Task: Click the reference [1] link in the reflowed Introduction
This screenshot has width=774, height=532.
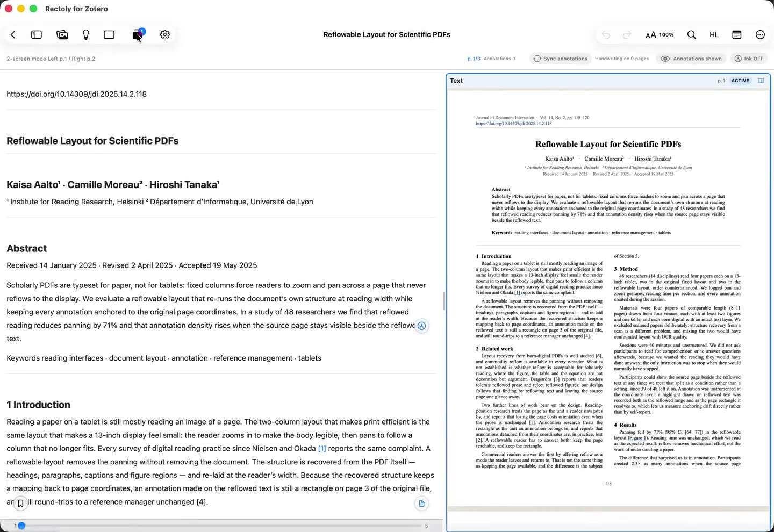Action: (x=322, y=448)
